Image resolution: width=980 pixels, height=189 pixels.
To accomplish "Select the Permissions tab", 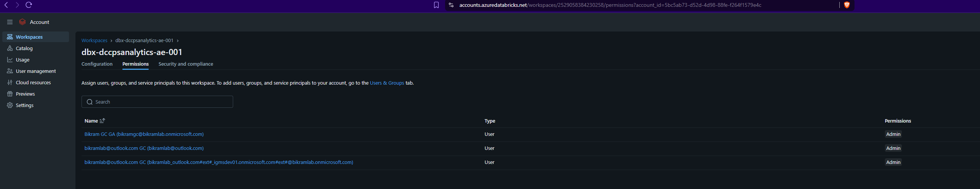I will coord(135,64).
